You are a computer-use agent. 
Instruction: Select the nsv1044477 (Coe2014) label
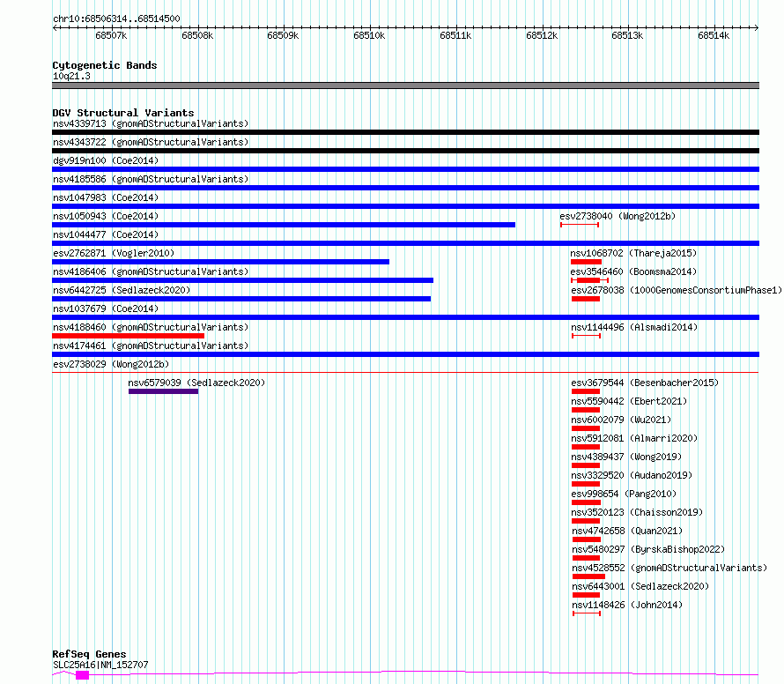pyautogui.click(x=106, y=234)
